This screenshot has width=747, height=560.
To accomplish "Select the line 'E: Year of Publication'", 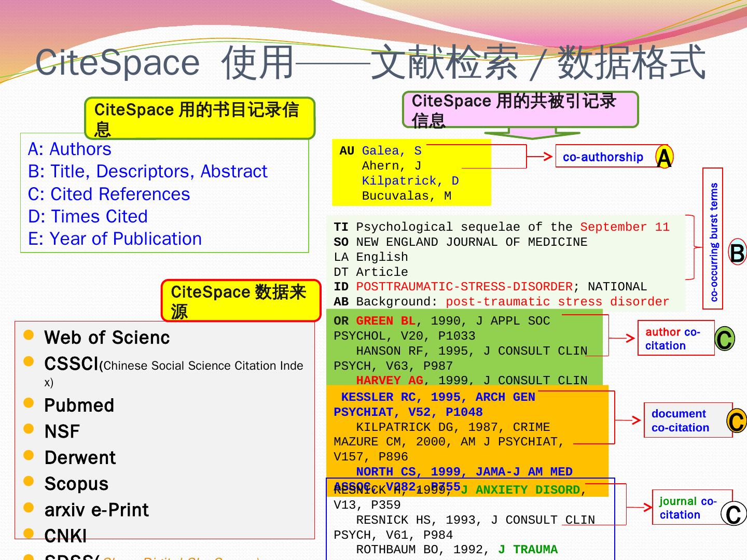I will click(x=115, y=239).
